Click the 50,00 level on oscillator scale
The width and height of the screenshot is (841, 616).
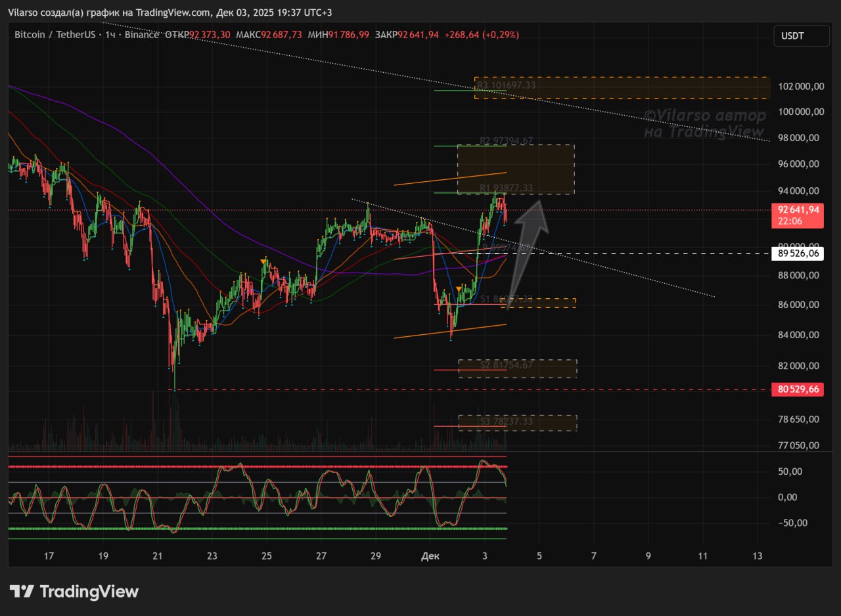tap(790, 472)
